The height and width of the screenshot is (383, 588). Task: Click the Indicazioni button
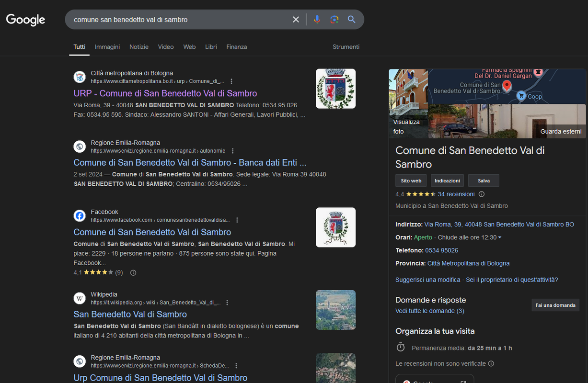[447, 180]
